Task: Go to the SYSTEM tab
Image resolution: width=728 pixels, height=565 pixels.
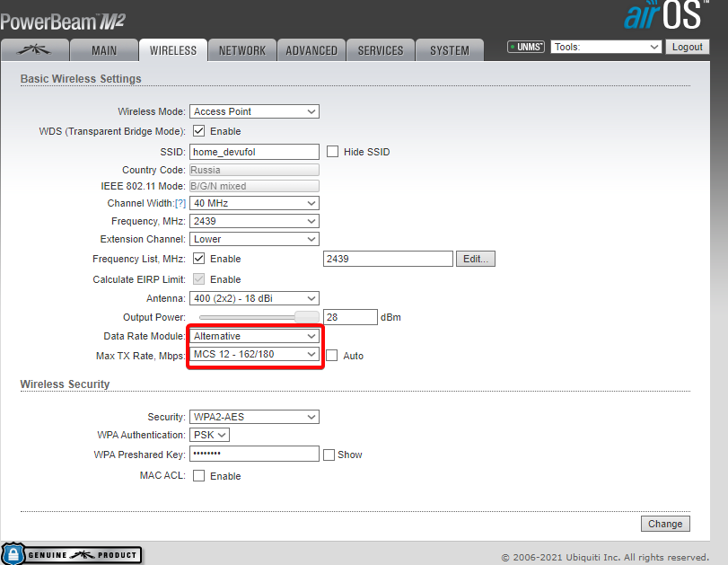Action: [450, 50]
